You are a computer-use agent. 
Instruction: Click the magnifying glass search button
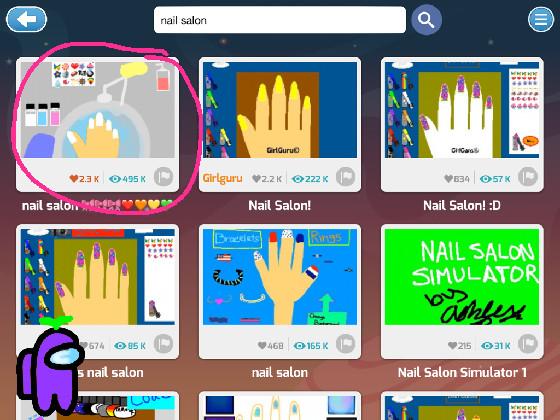[426, 20]
